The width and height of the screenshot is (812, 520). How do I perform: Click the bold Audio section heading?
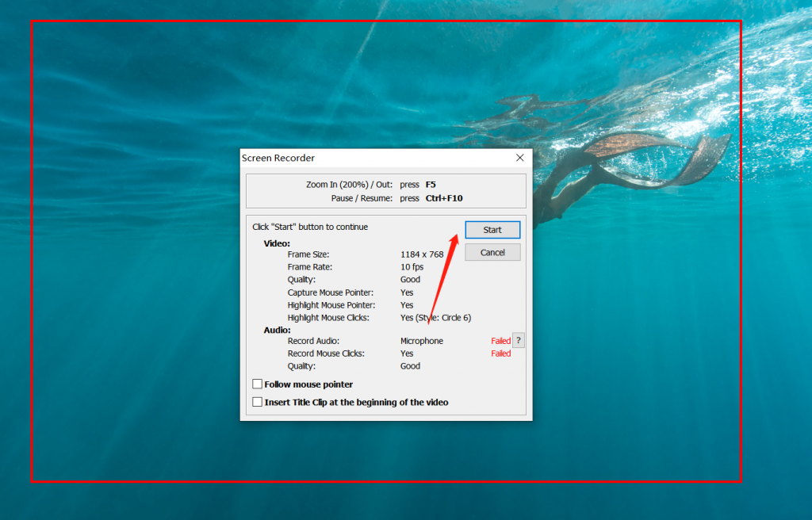click(x=277, y=330)
